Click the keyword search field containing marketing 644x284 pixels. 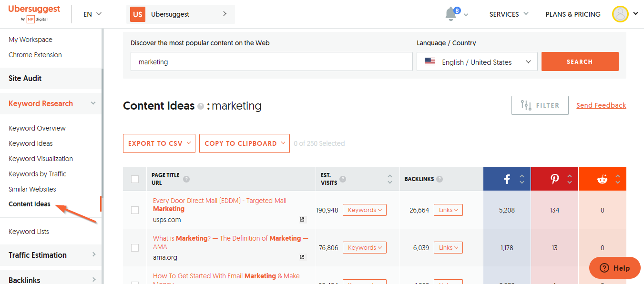(272, 62)
